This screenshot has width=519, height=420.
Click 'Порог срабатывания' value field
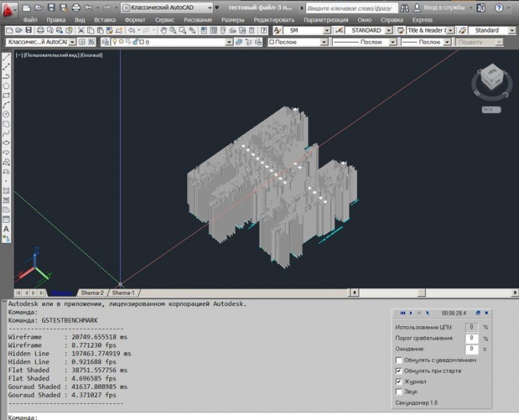click(472, 338)
